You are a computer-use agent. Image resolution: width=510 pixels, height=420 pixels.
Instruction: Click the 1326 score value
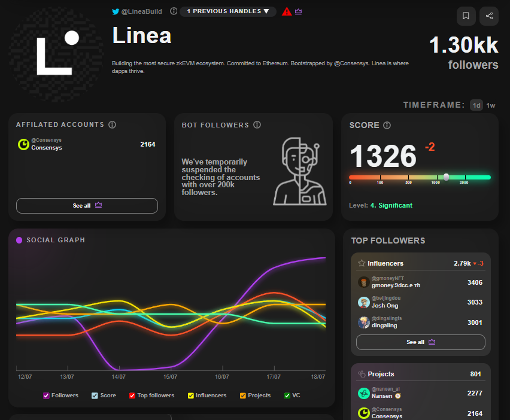point(383,156)
